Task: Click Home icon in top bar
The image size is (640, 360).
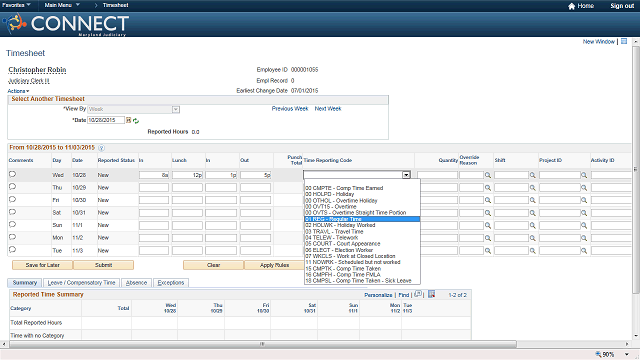Action: (x=571, y=6)
